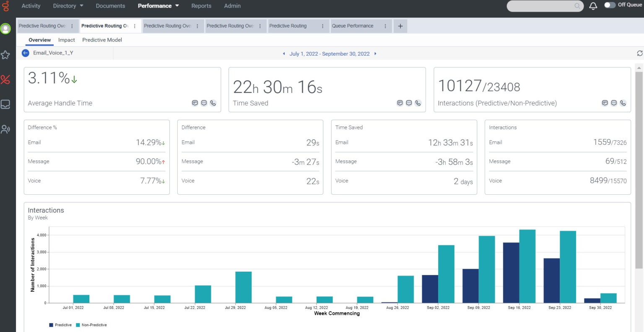Open the inbox icon in the sidebar
644x332 pixels.
click(x=6, y=105)
